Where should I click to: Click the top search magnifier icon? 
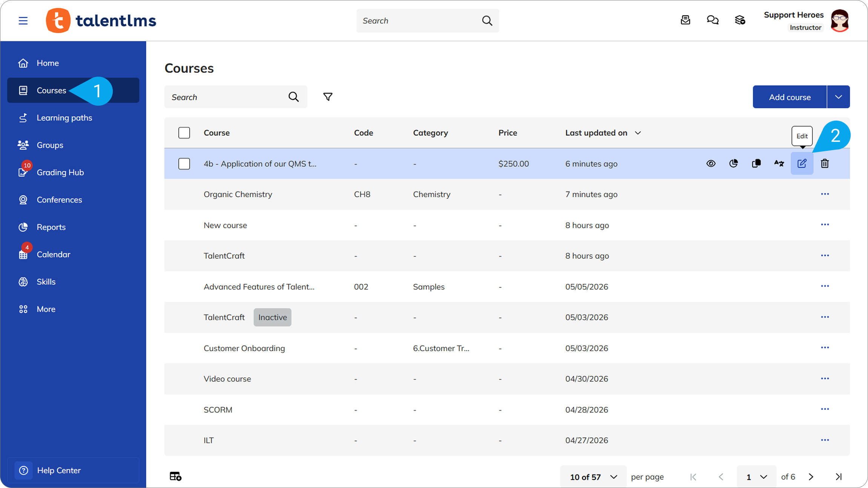tap(487, 21)
